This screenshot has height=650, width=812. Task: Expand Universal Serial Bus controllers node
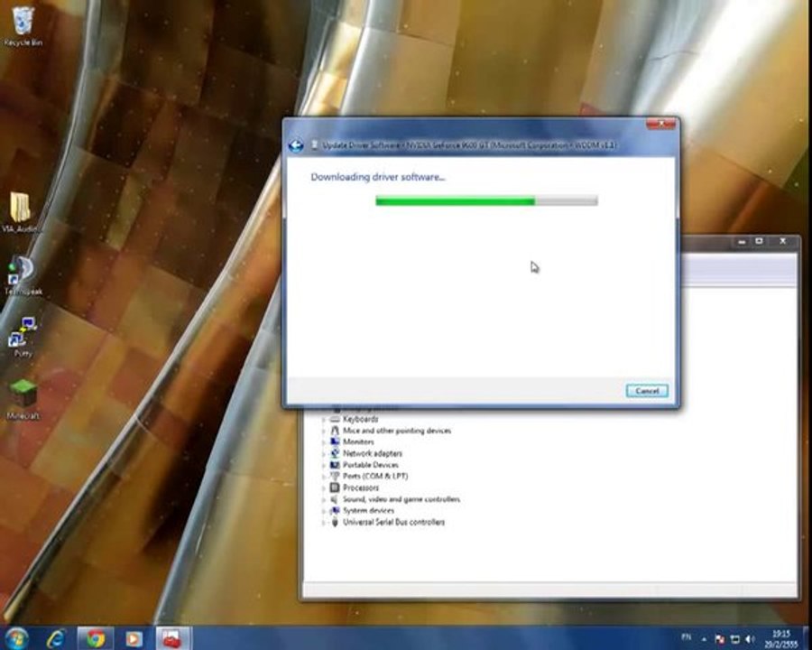coord(324,523)
